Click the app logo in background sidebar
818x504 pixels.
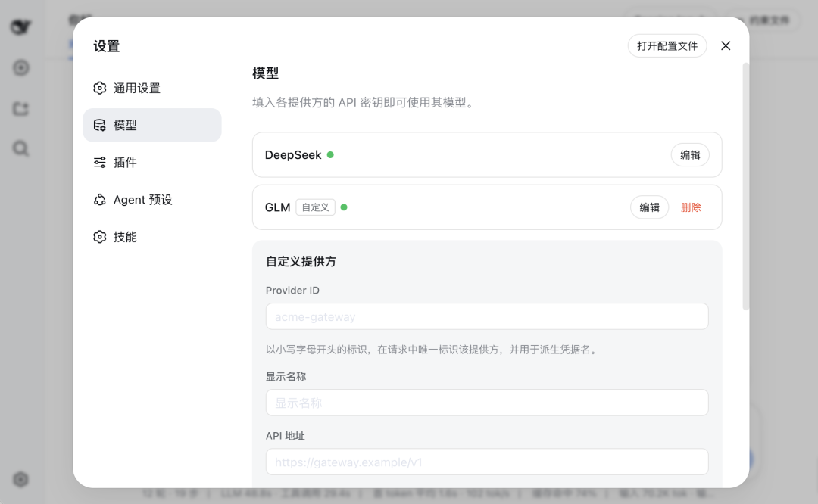tap(21, 26)
